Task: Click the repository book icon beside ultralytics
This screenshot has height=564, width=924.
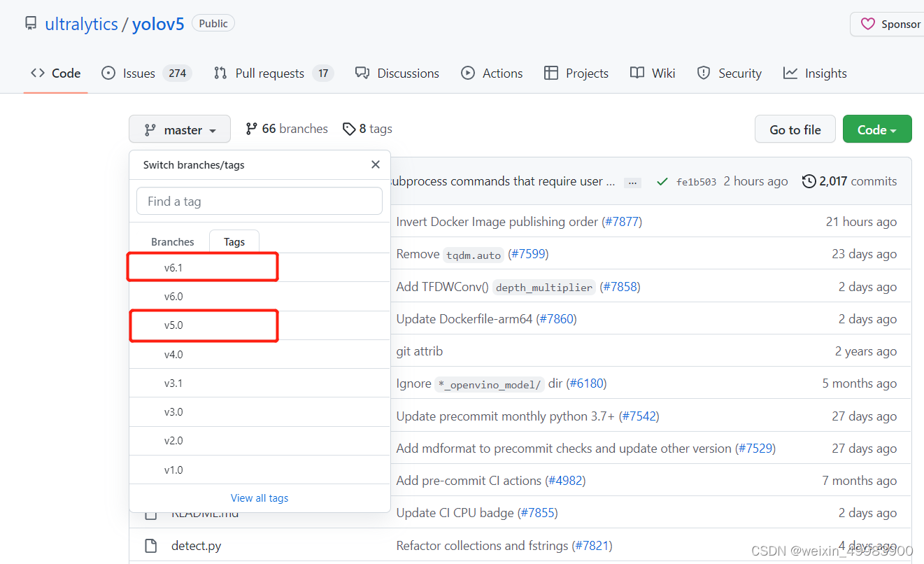Action: click(x=31, y=24)
